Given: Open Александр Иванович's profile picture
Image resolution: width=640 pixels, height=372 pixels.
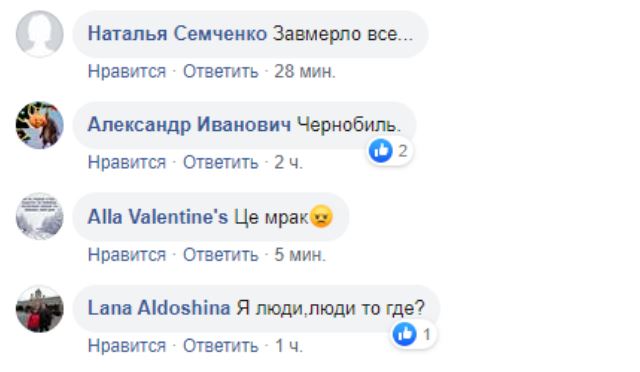Looking at the screenshot, I should click(40, 125).
